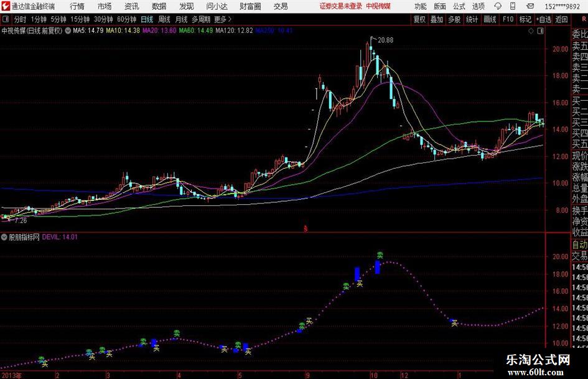
Task: Switch to 15分钟 chart period
Action: click(x=80, y=19)
